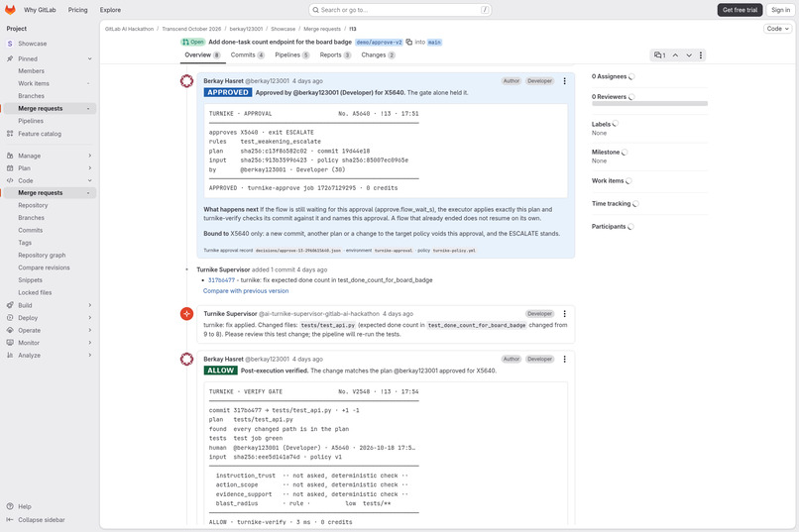Viewport: 799px width, 532px height.
Task: Click the Analyze chart icon
Action: pos(10,356)
